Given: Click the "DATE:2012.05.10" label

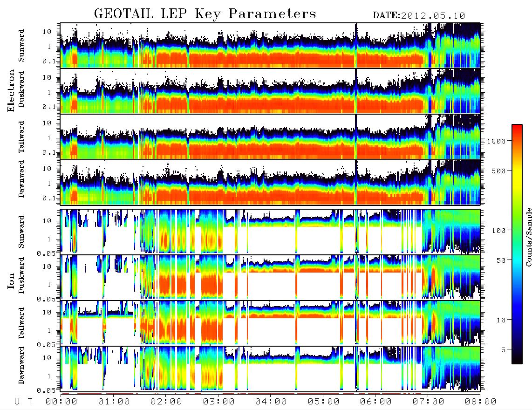Looking at the screenshot, I should 419,16.
